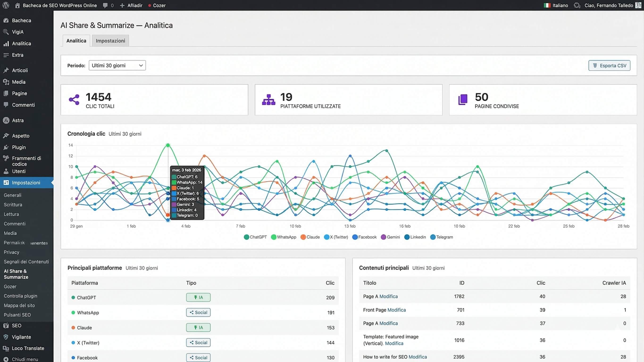Expand the Fernando Talledo profile menu

[609, 5]
